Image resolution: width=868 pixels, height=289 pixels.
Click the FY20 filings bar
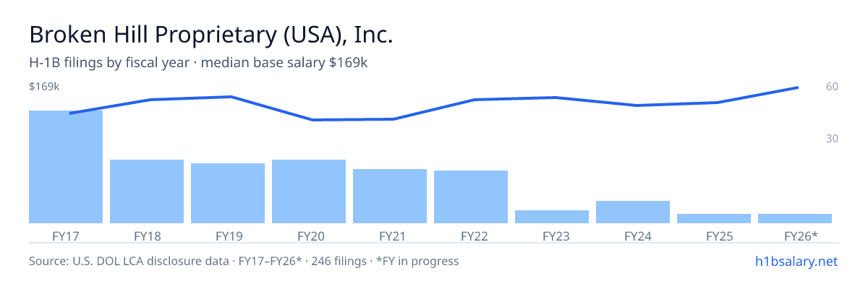click(x=309, y=191)
